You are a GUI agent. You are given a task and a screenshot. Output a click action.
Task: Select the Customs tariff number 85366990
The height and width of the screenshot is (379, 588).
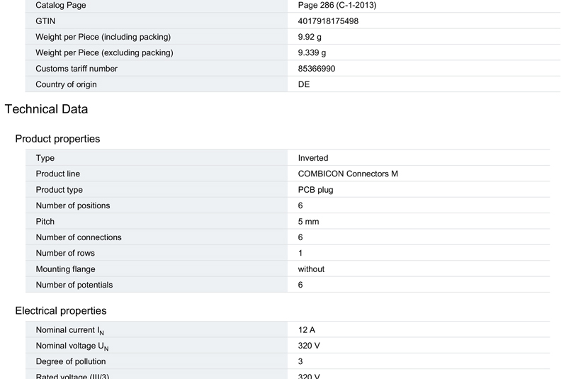317,69
